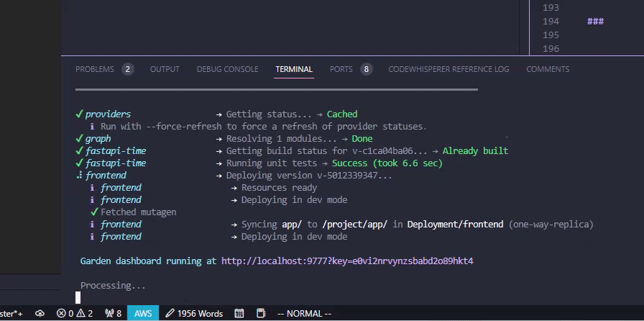This screenshot has width=644, height=321.
Task: Click the ### text on line 194
Action: (x=596, y=22)
